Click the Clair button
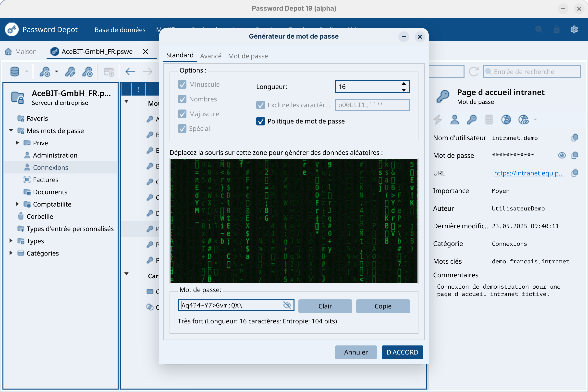The height and width of the screenshot is (392, 588). [325, 306]
